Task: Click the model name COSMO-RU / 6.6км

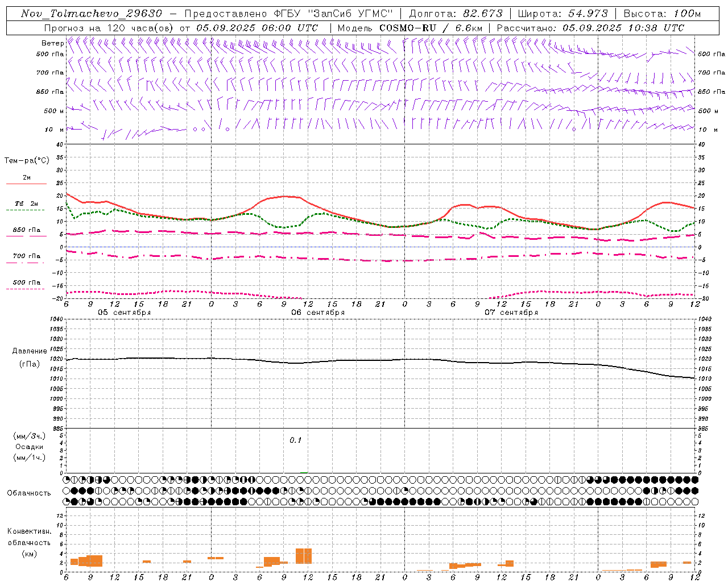Action: point(431,28)
